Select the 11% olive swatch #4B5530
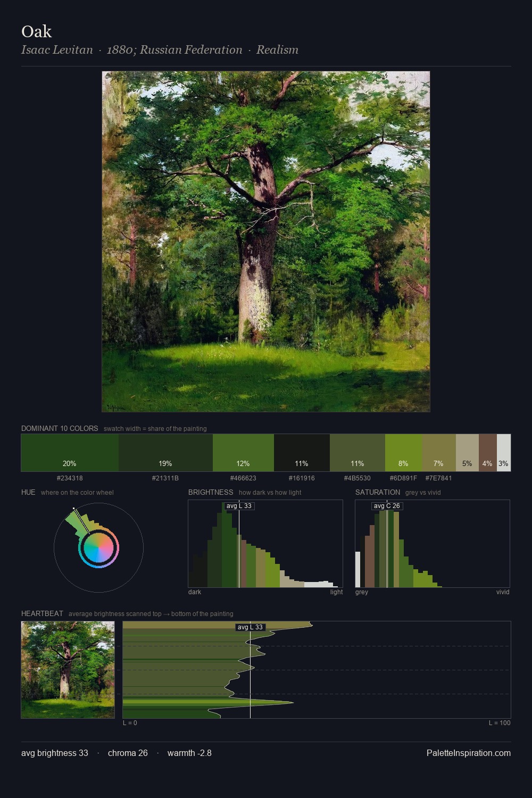This screenshot has width=532, height=798. click(x=358, y=453)
